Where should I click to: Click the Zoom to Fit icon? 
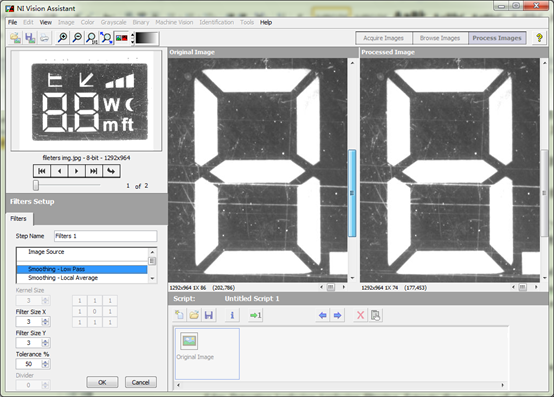106,38
